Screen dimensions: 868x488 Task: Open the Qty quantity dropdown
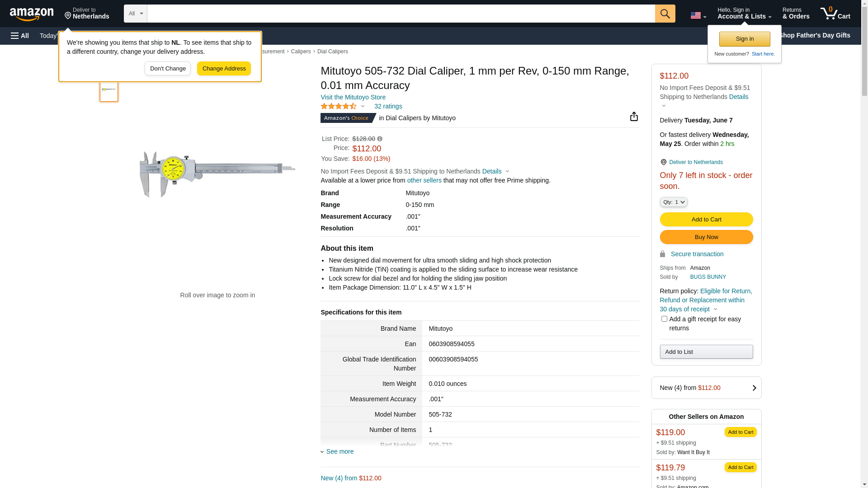[x=674, y=202]
